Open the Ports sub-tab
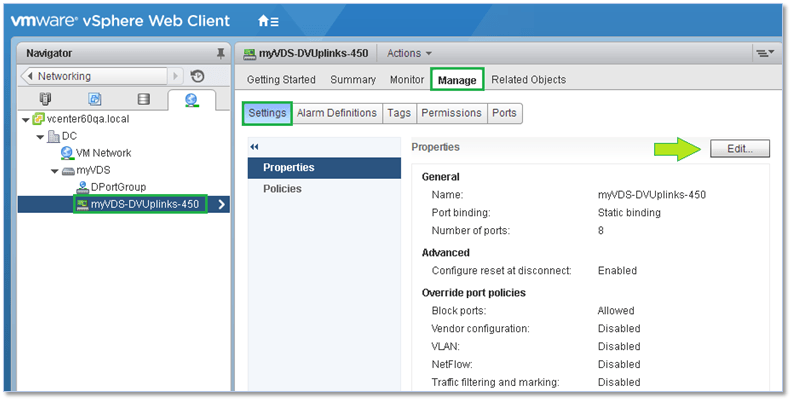The image size is (792, 401). tap(504, 113)
